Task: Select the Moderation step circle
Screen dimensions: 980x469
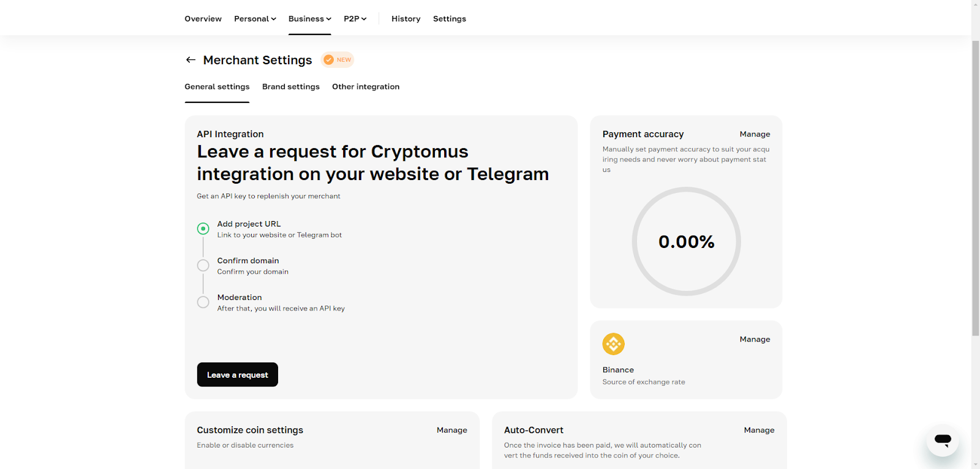Action: (x=203, y=302)
